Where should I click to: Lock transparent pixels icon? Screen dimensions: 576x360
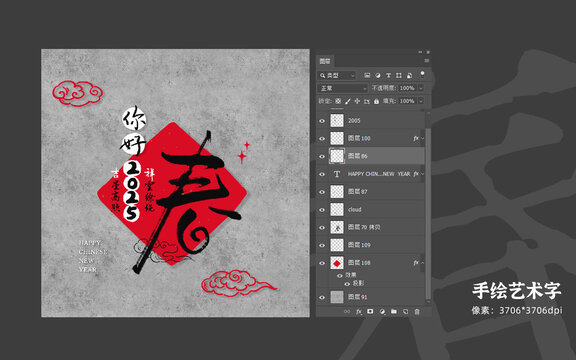coord(338,101)
